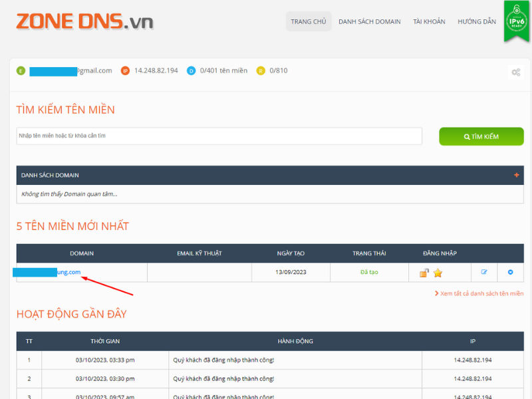Screen dimensions: 532x399
Task: Open the Danh sách domain menu
Action: point(370,21)
